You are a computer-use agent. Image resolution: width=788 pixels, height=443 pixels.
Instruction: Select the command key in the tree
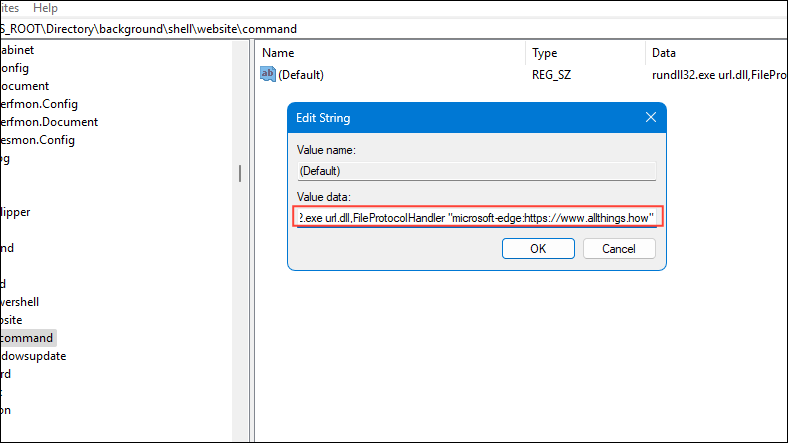[27, 338]
